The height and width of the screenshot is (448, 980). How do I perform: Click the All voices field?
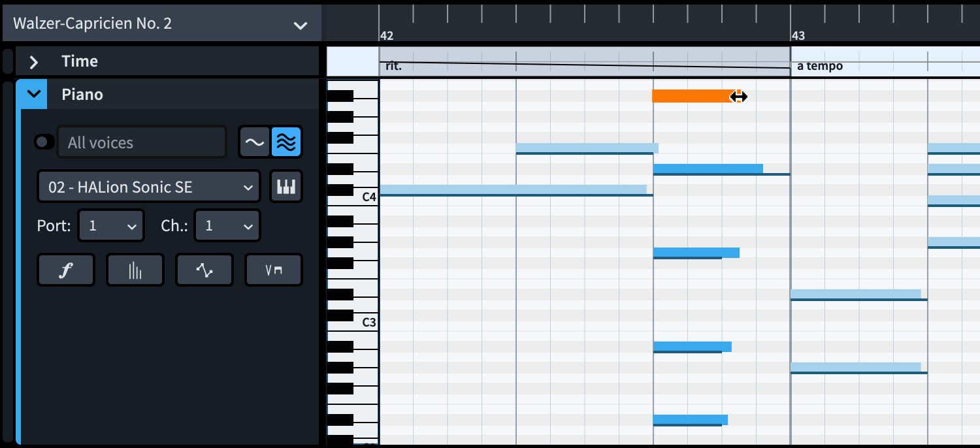[x=142, y=142]
